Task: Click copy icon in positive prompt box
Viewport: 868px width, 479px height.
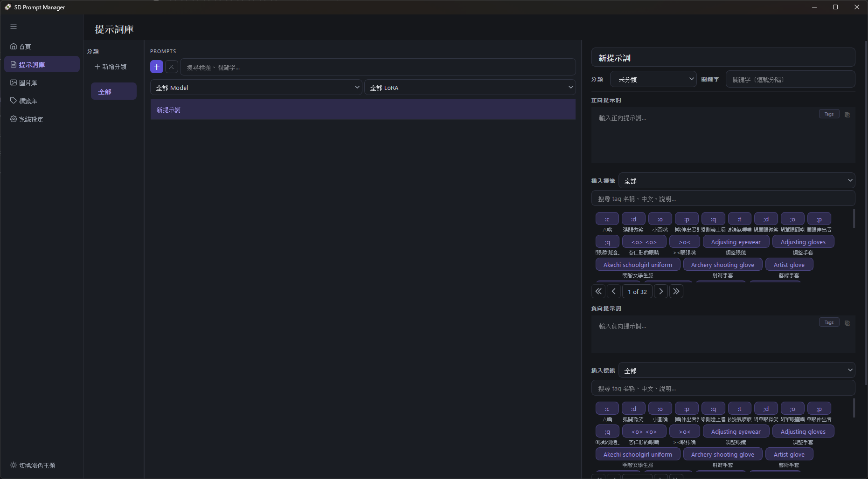Action: (x=847, y=115)
